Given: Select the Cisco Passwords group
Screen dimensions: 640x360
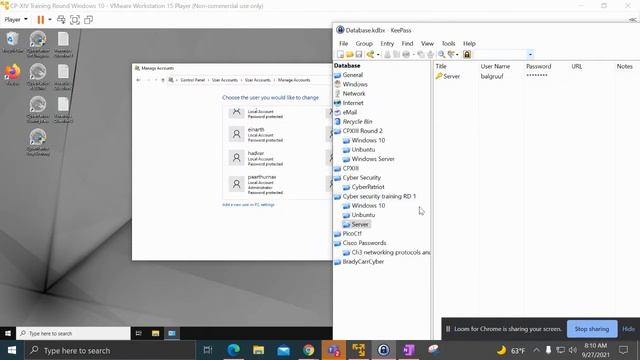Looking at the screenshot, I should click(x=364, y=243).
